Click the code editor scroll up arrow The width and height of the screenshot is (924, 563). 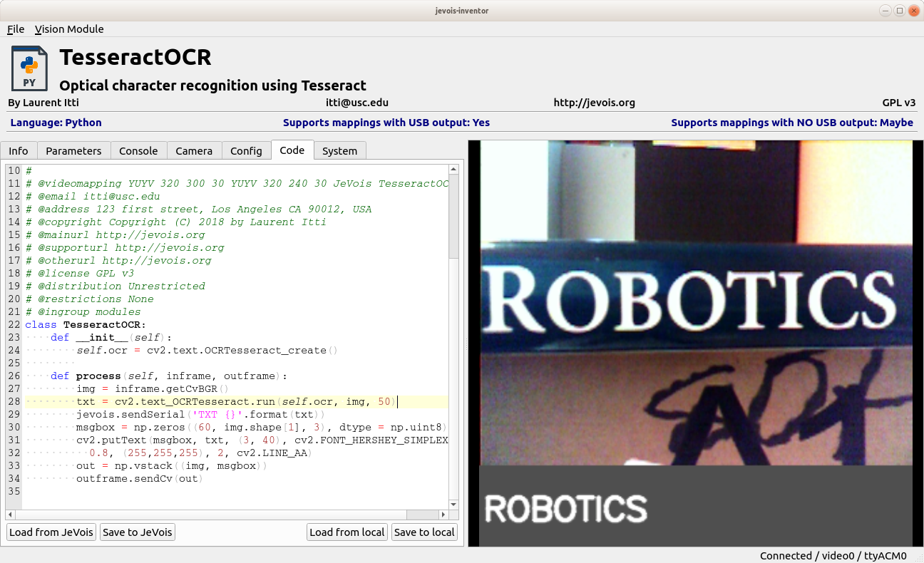click(453, 170)
